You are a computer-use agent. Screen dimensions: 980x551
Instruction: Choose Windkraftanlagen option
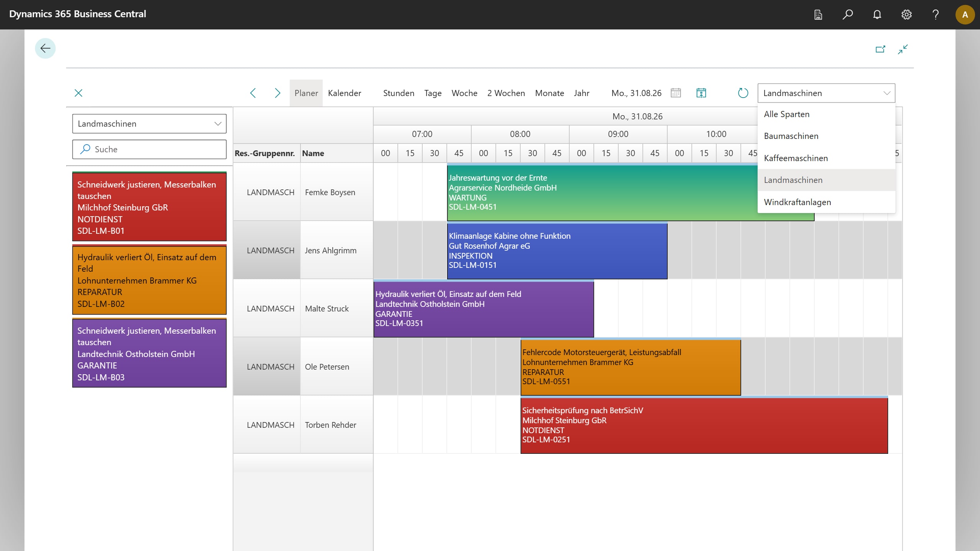click(826, 202)
